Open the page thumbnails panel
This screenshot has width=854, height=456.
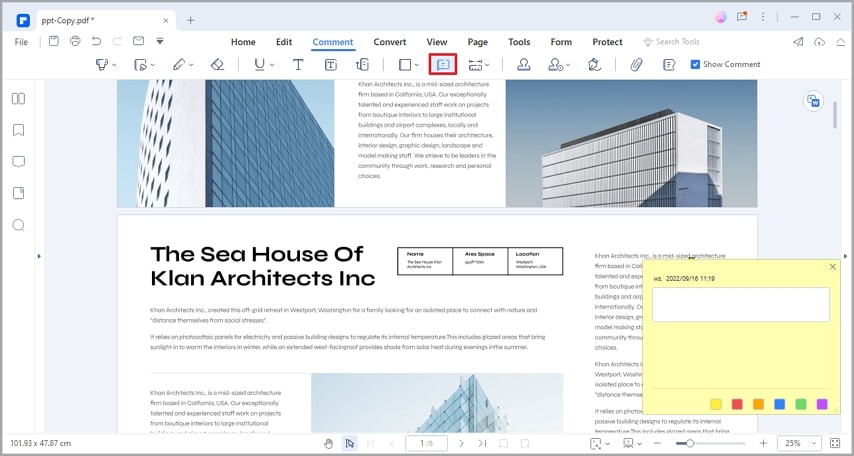click(19, 99)
